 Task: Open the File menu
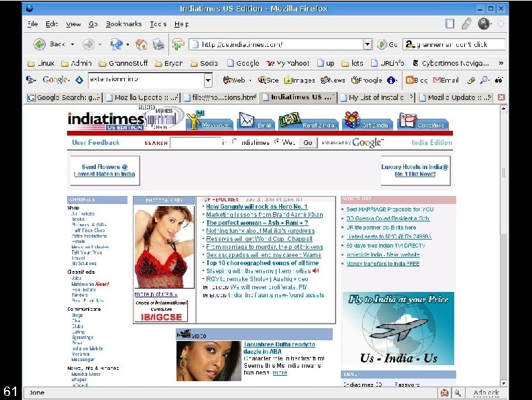(33, 23)
